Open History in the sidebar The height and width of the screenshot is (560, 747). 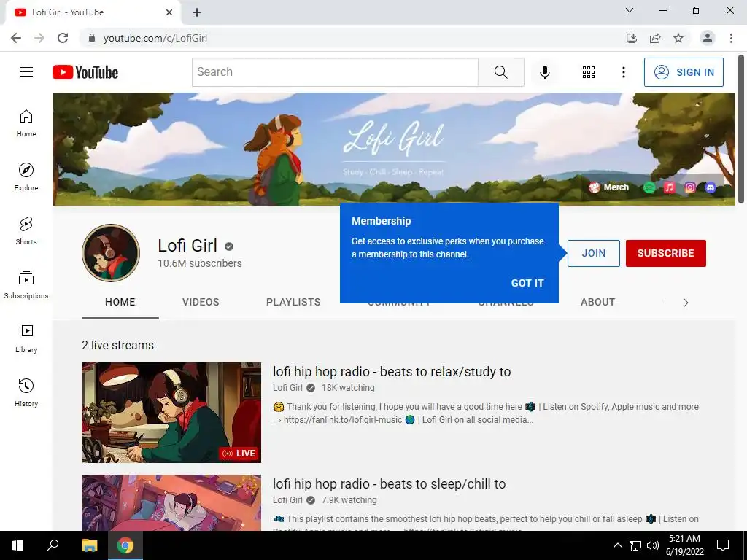pos(26,393)
